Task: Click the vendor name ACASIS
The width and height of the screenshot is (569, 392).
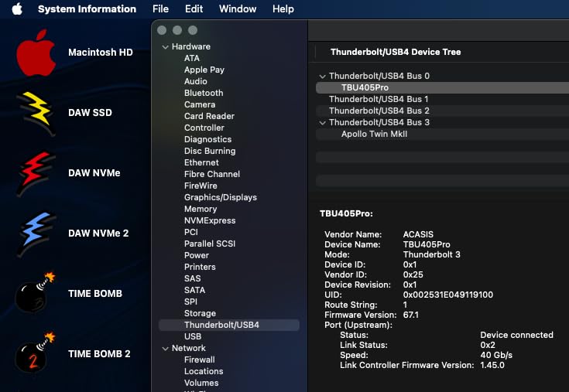Action: point(418,234)
